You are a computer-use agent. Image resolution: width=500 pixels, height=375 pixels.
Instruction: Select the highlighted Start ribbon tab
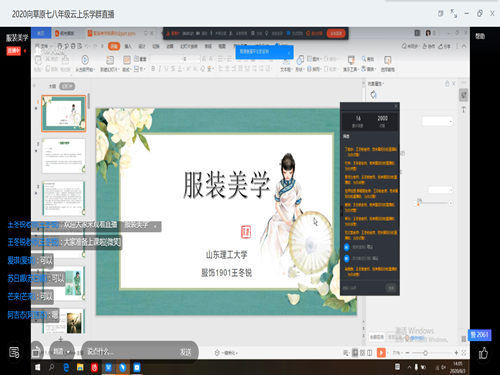114,46
